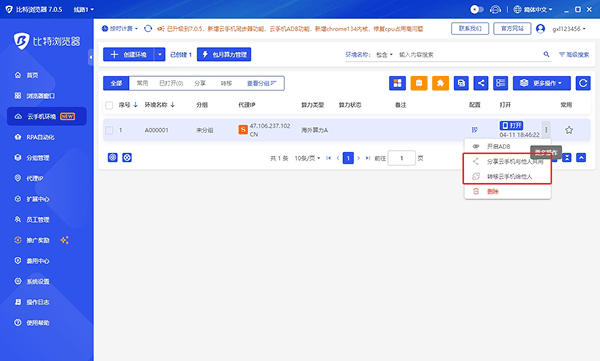Check the select-all checkbox in table header
Screen dimensions: 600x361
pos(109,105)
